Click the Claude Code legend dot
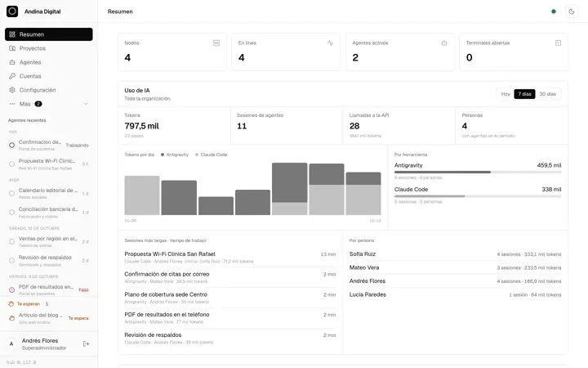Viewport: 588px width, 368px height. [197, 155]
